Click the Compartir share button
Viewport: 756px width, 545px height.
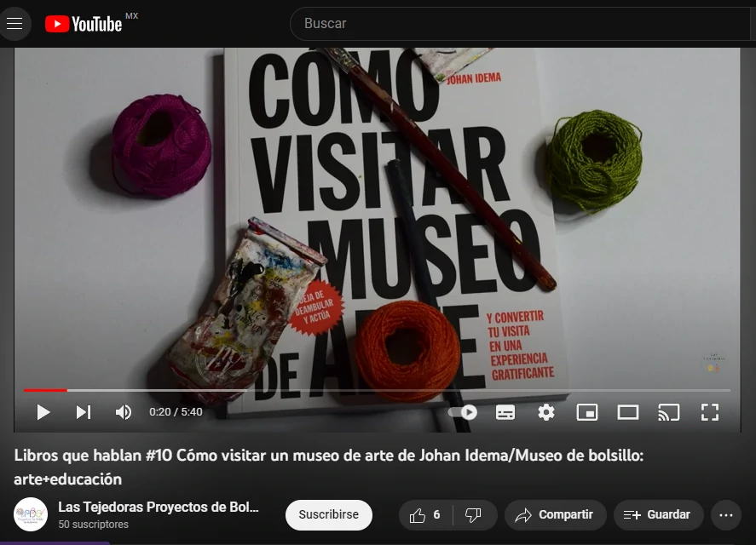[555, 514]
